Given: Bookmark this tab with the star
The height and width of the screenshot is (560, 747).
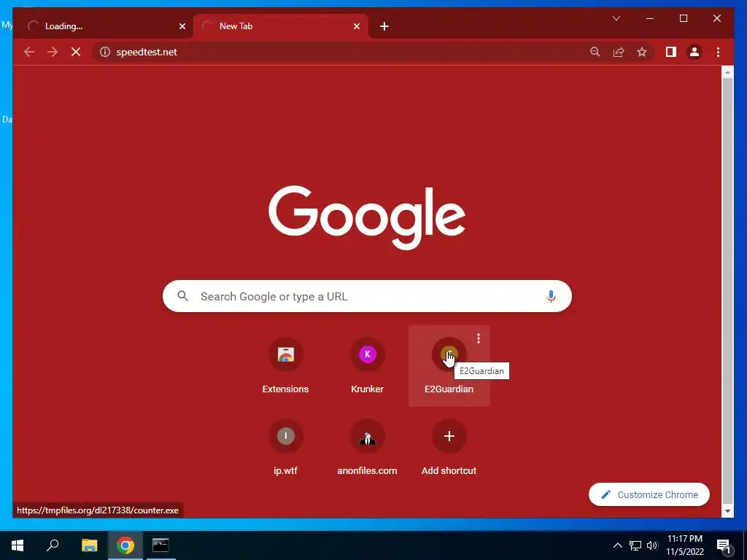Looking at the screenshot, I should point(642,52).
